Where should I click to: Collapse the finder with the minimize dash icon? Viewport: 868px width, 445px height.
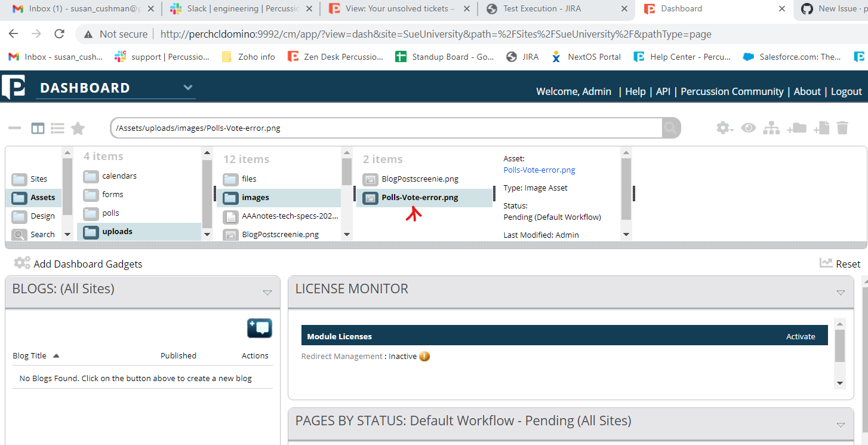click(x=14, y=128)
